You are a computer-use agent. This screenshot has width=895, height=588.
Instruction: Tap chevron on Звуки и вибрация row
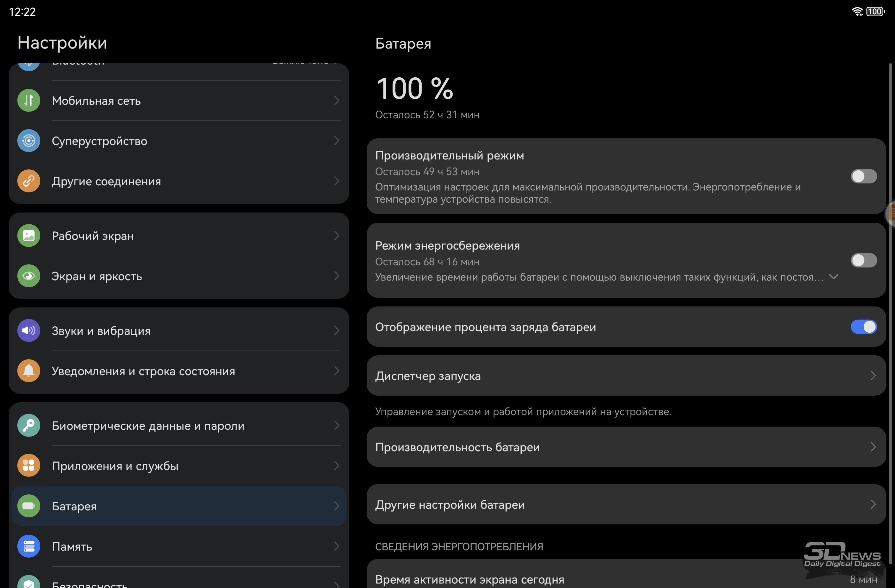click(x=336, y=330)
